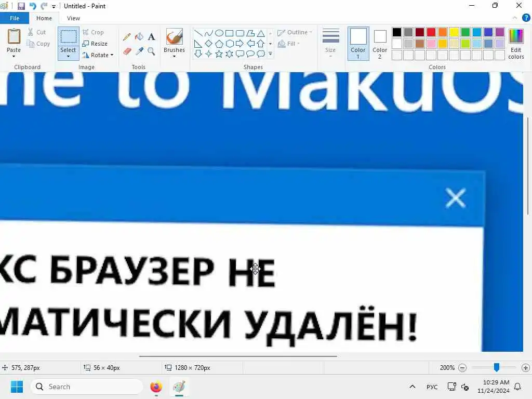532x399 pixels.
Task: Click the Zoom in plus button
Action: [x=526, y=367]
